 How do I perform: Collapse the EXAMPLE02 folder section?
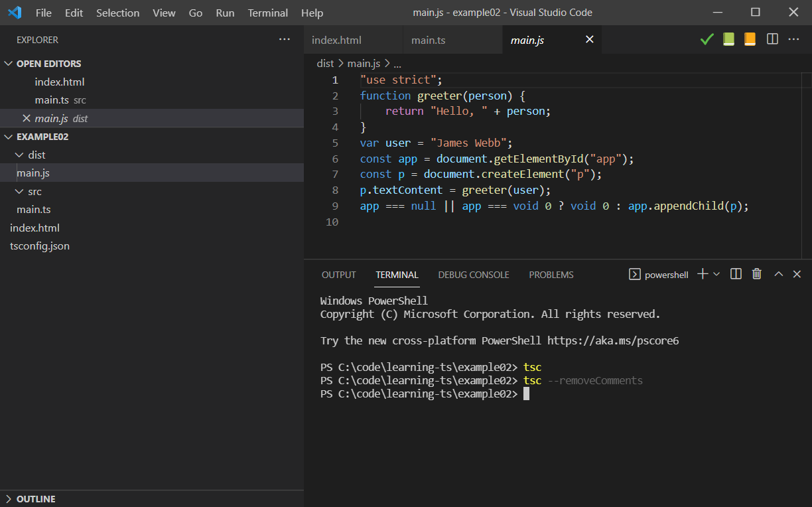coord(9,137)
